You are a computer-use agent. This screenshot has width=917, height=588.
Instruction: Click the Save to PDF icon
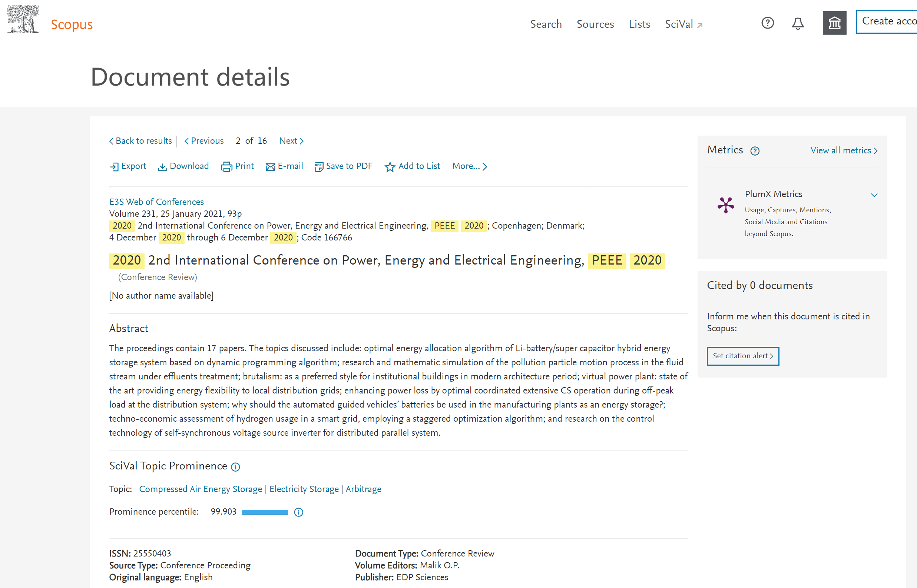(x=319, y=167)
